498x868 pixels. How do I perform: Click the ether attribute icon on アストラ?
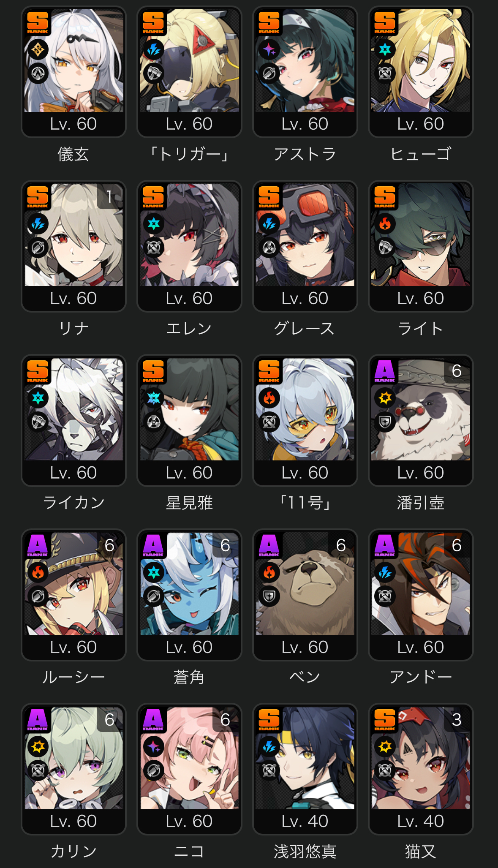[269, 50]
